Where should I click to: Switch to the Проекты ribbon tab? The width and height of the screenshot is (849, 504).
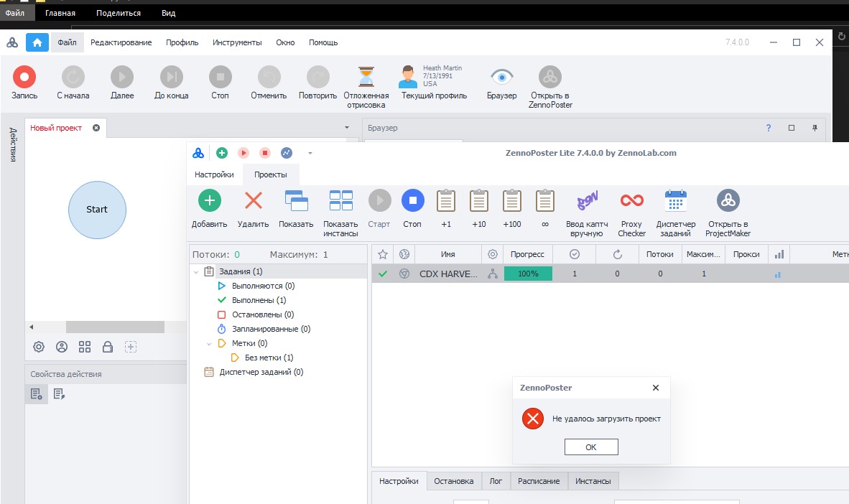pos(271,174)
